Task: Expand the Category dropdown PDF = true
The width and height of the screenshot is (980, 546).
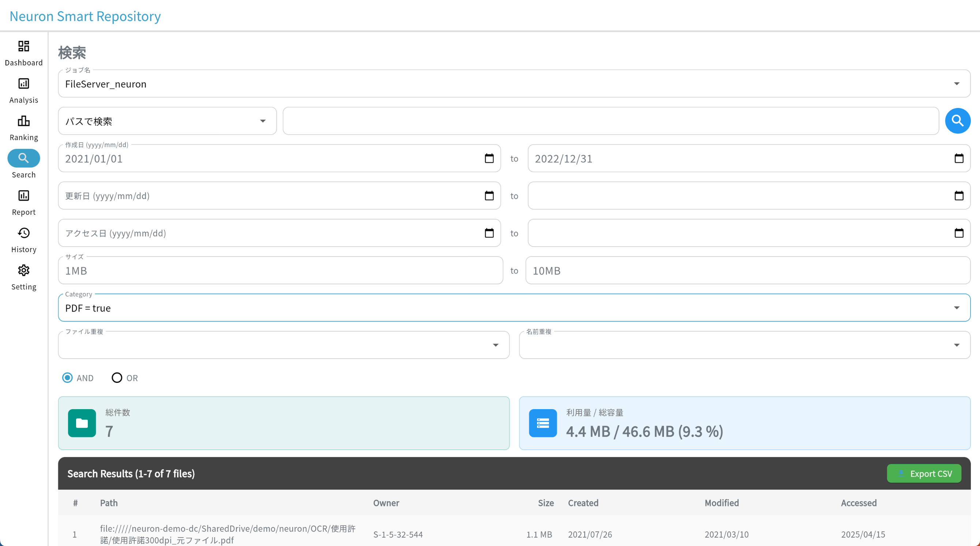Action: pyautogui.click(x=514, y=307)
